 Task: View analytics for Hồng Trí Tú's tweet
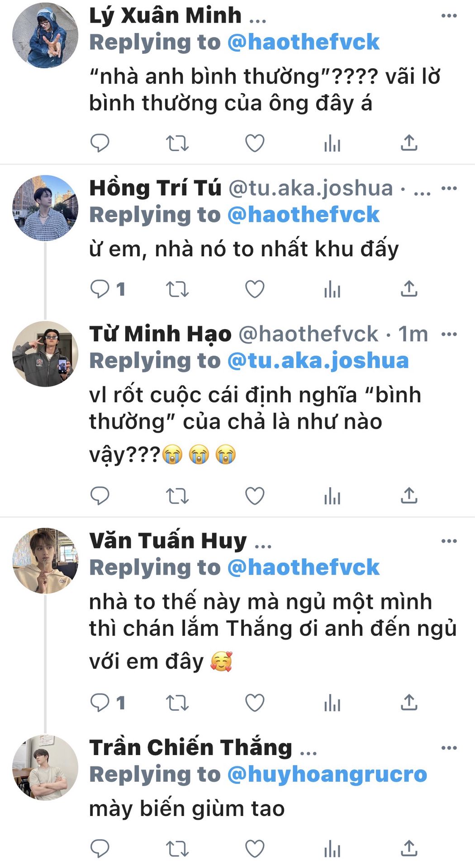coord(332,289)
